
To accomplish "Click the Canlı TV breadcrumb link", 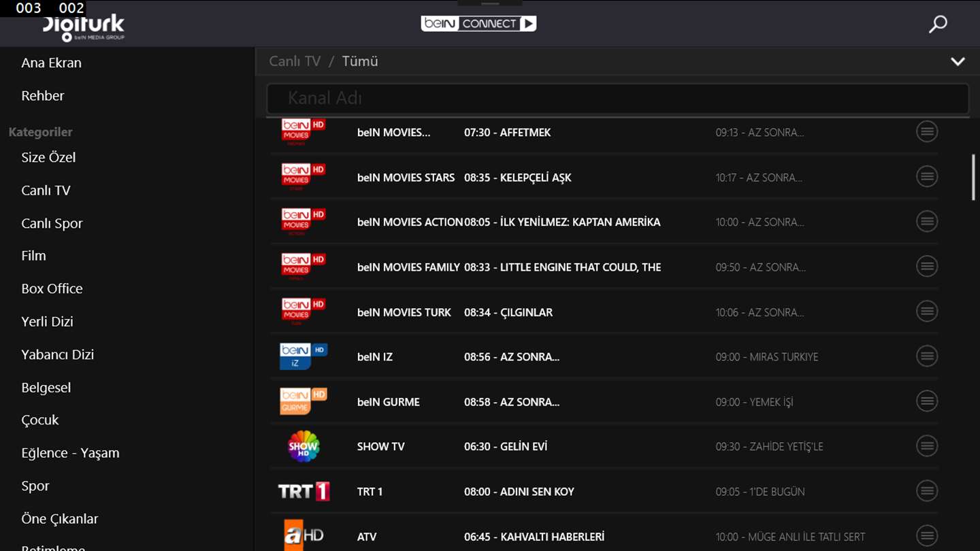I will point(295,61).
